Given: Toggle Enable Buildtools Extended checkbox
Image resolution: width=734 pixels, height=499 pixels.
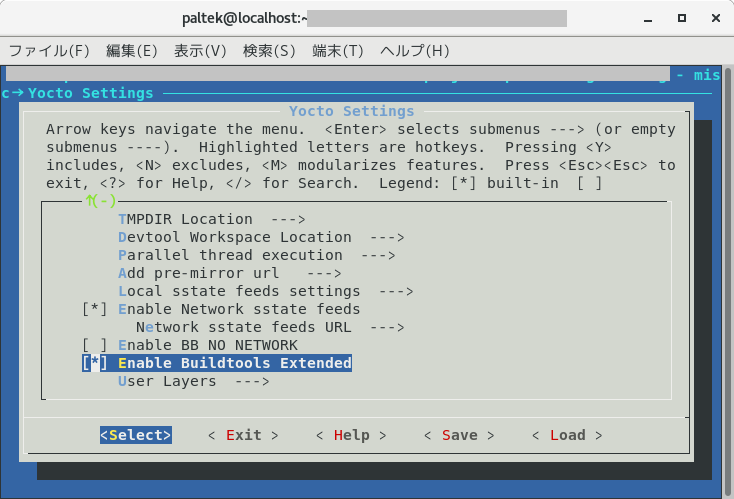Looking at the screenshot, I should 95,363.
